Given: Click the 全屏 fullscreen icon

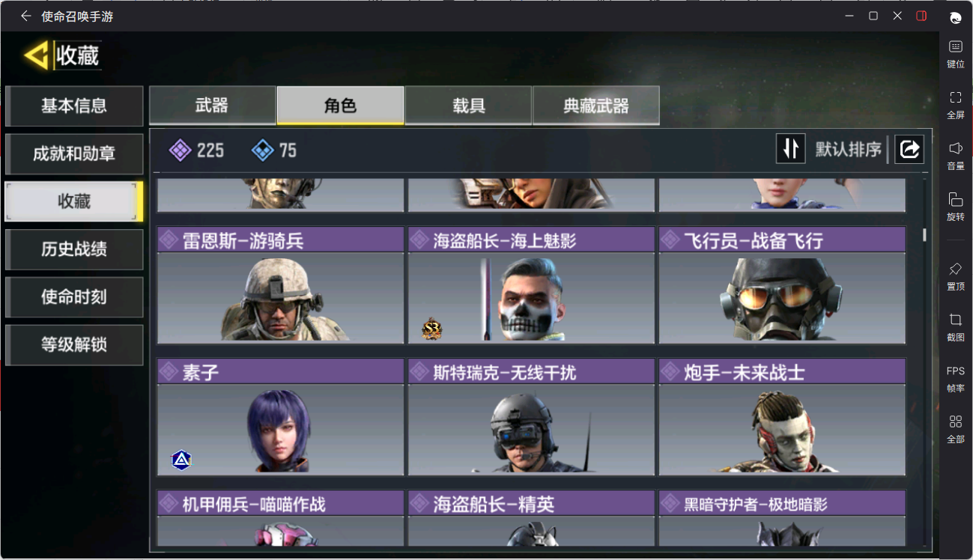Looking at the screenshot, I should [x=956, y=105].
